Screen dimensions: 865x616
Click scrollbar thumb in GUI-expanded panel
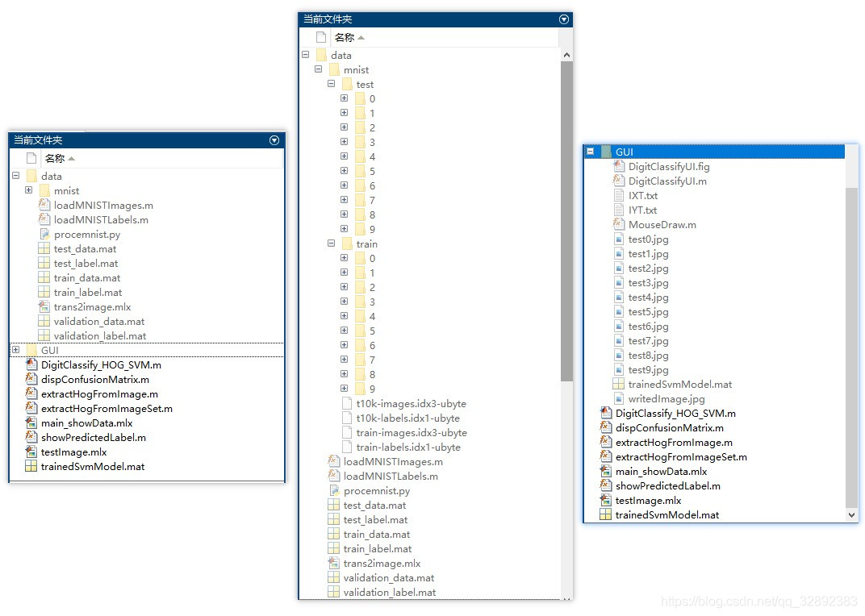click(852, 348)
